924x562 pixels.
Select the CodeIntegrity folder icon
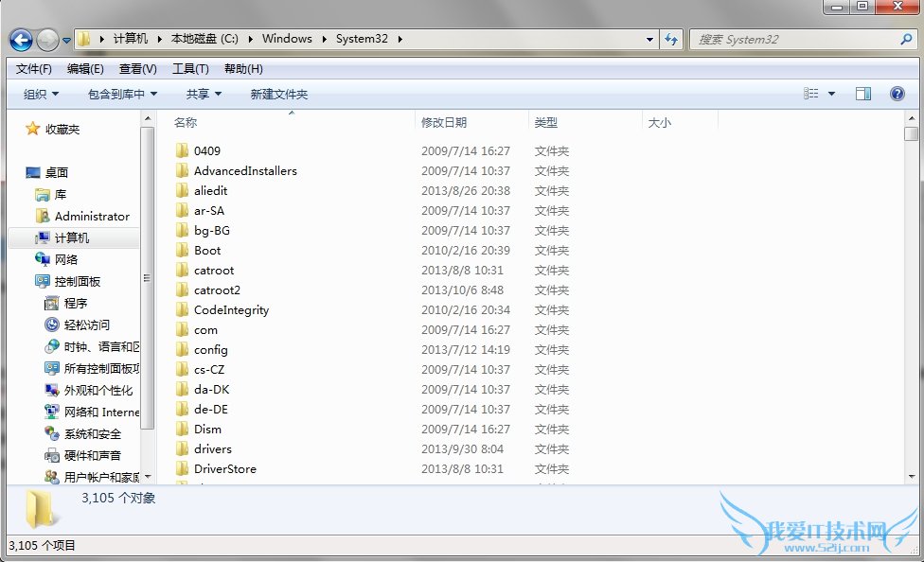tap(182, 310)
